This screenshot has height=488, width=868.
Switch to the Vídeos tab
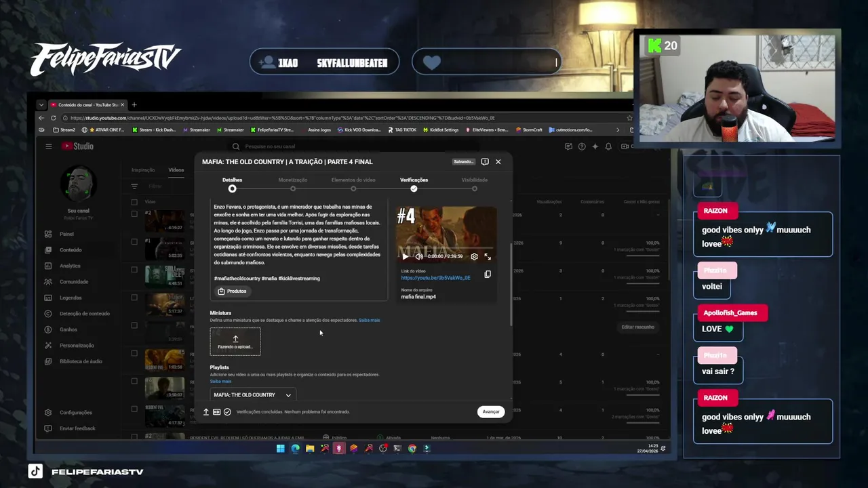(x=176, y=170)
